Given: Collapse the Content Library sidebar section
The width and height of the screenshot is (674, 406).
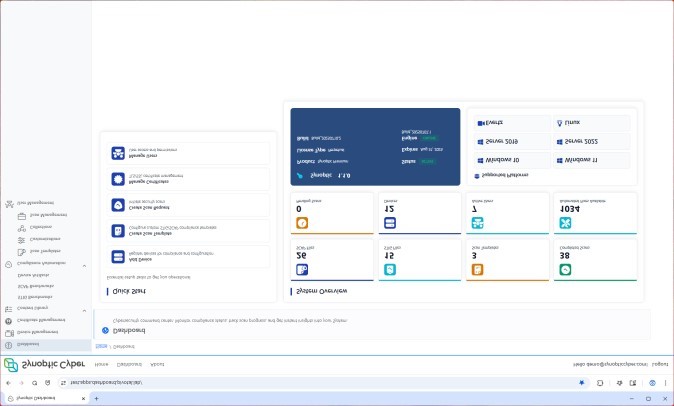Looking at the screenshot, I should [x=84, y=309].
